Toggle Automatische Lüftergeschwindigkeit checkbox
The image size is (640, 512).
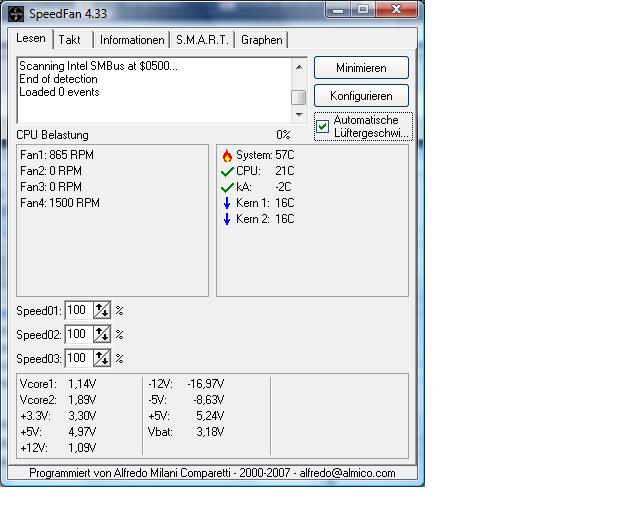pos(322,126)
